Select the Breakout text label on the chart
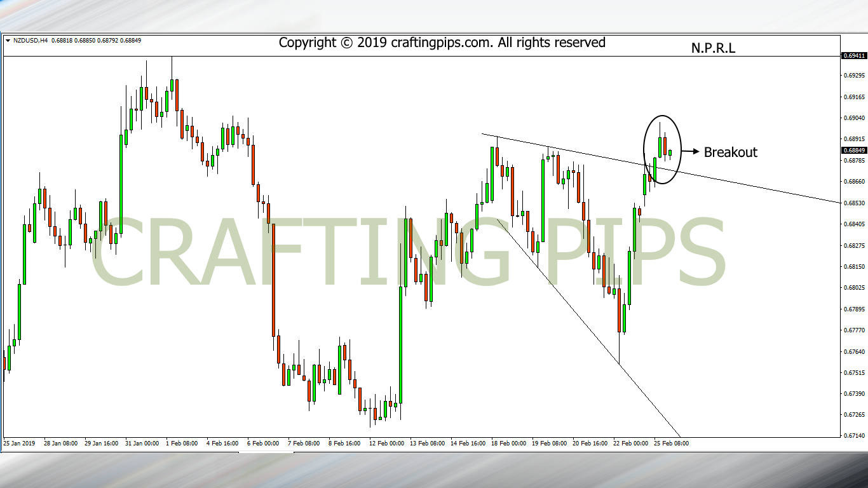Image resolution: width=868 pixels, height=488 pixels. pos(731,152)
